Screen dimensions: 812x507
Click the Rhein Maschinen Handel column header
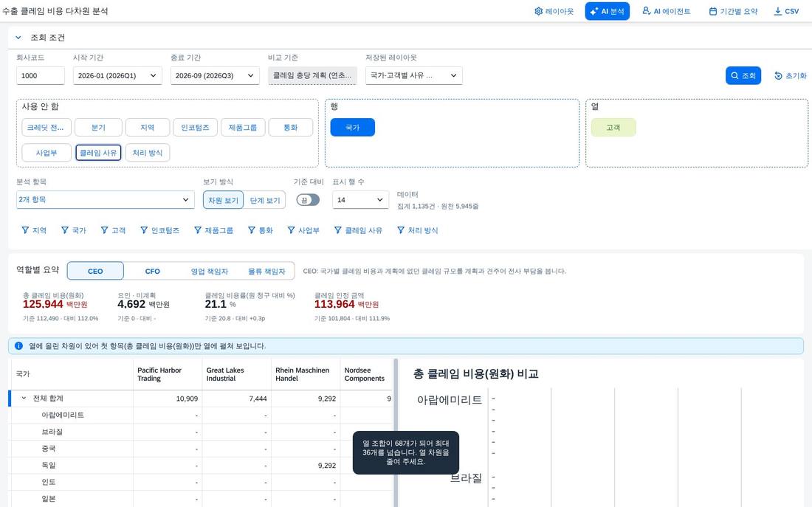(x=306, y=374)
